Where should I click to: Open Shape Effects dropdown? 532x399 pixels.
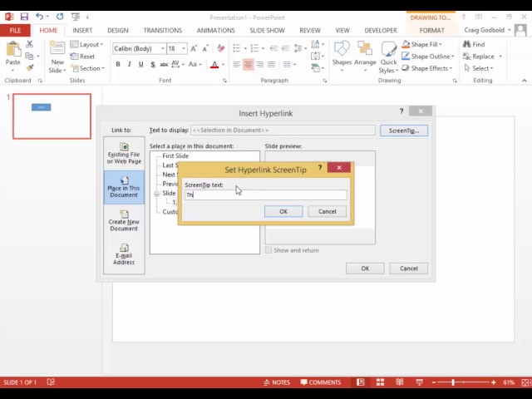pos(426,68)
